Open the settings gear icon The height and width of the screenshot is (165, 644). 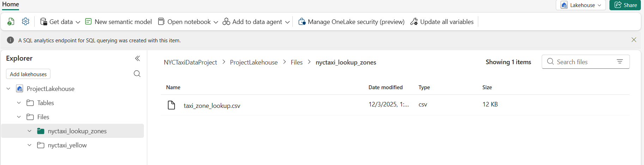pyautogui.click(x=25, y=22)
